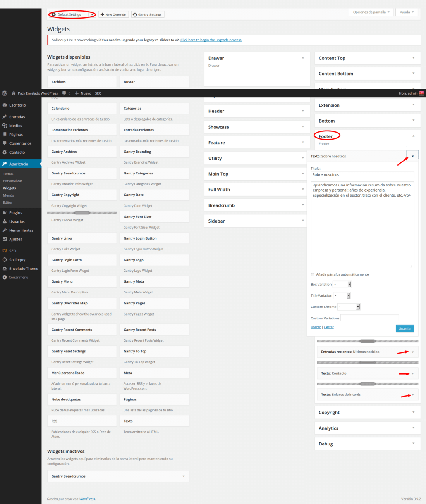The width and height of the screenshot is (426, 504).
Task: Open the Title Variation dropdown
Action: tap(342, 295)
